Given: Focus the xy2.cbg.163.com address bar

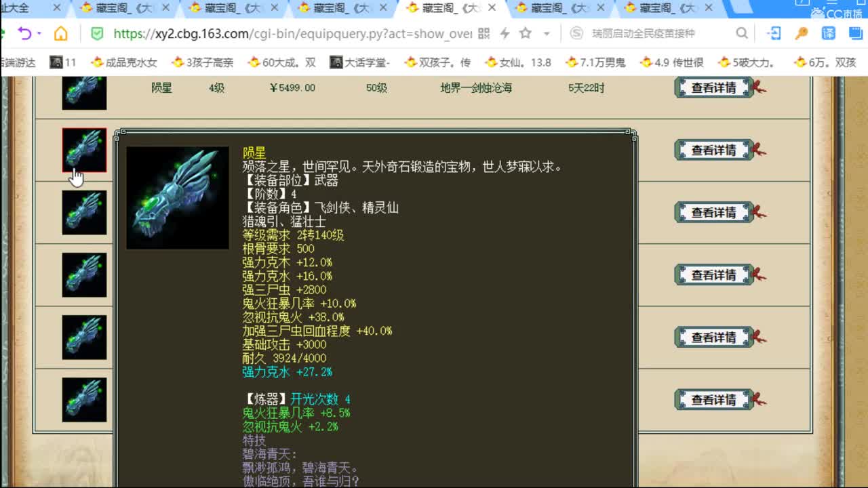Looking at the screenshot, I should click(x=292, y=33).
